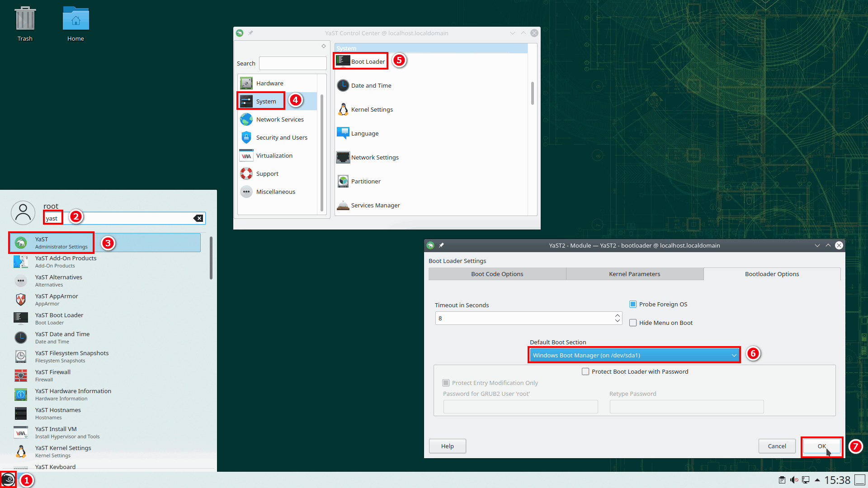Open YaST Add-On Products from launcher

pyautogui.click(x=105, y=262)
